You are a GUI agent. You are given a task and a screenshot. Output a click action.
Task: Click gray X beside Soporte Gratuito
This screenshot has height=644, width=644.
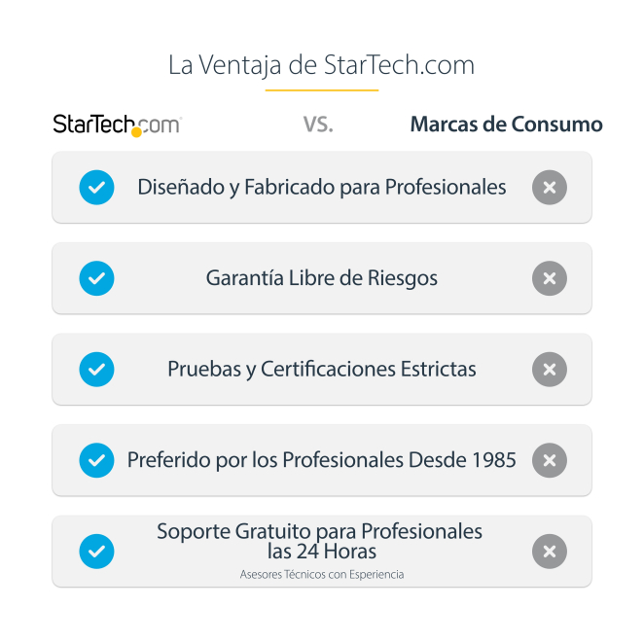550,552
